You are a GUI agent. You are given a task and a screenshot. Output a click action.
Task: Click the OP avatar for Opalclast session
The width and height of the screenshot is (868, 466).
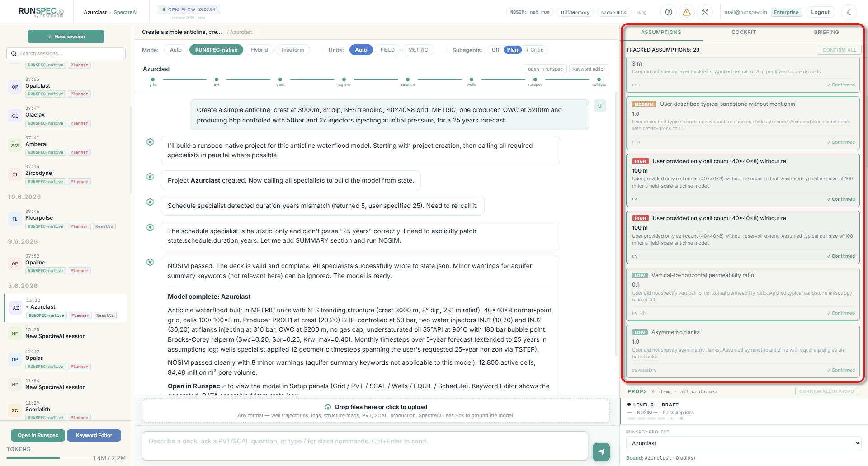tap(15, 87)
